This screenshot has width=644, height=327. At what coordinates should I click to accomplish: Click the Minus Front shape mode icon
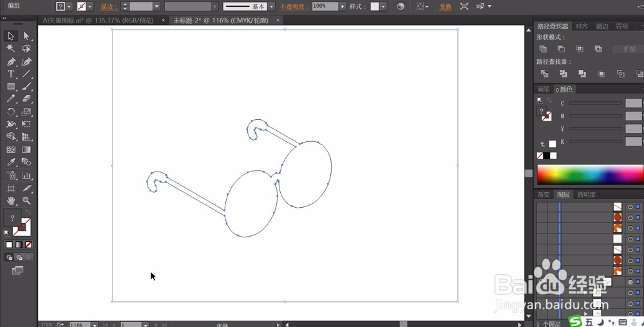561,49
